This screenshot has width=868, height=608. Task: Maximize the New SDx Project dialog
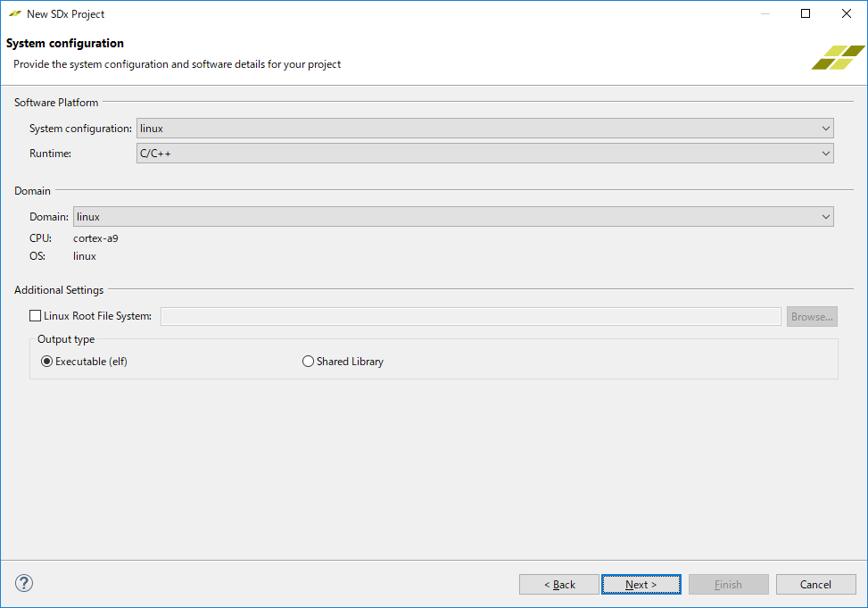(806, 13)
